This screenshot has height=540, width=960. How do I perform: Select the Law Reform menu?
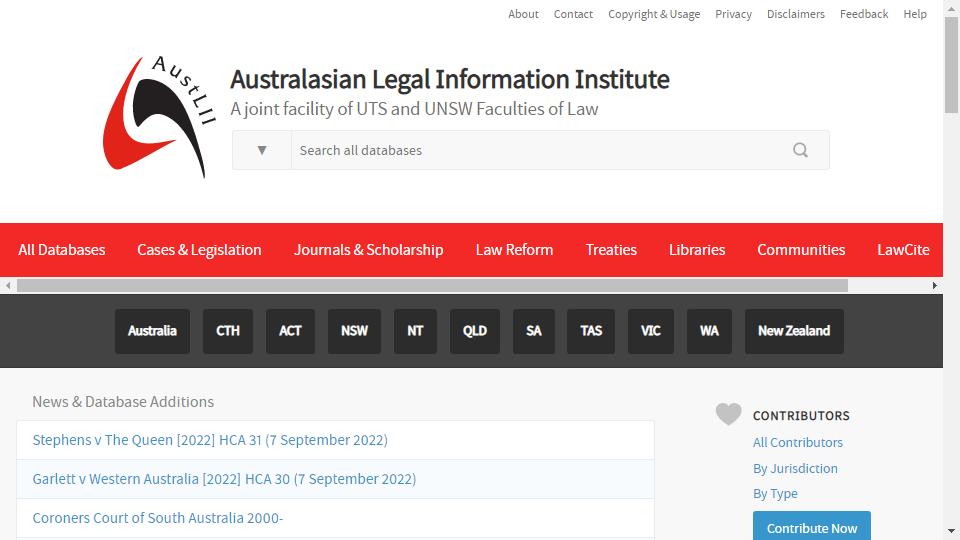pyautogui.click(x=514, y=250)
